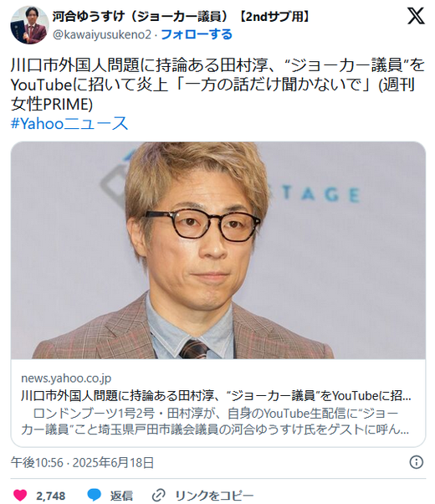Click the リンクをコピー label

(214, 496)
